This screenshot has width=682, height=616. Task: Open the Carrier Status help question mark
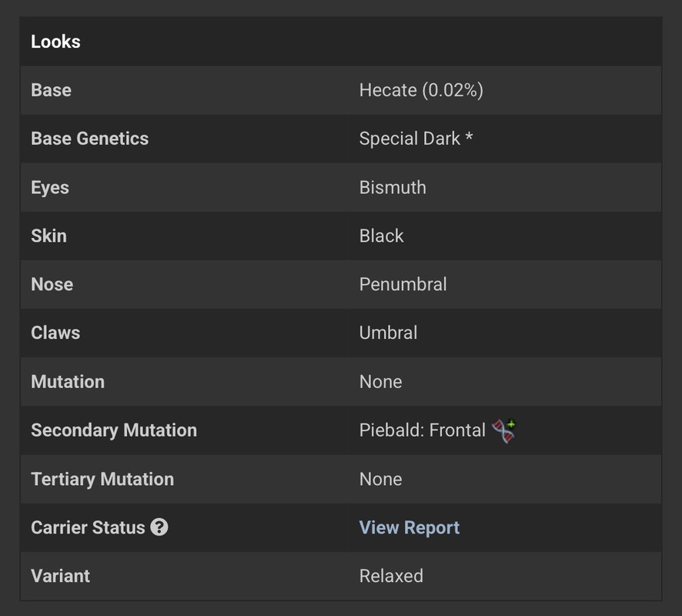pos(159,527)
